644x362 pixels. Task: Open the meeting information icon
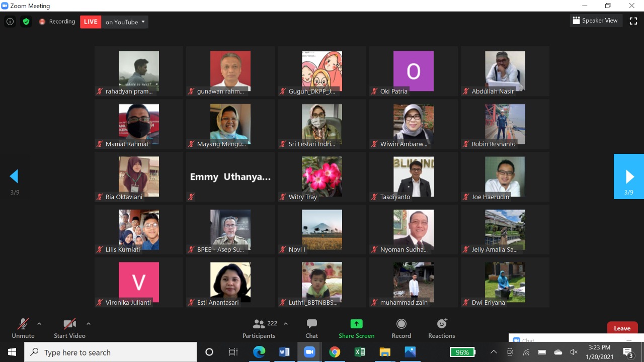point(10,22)
